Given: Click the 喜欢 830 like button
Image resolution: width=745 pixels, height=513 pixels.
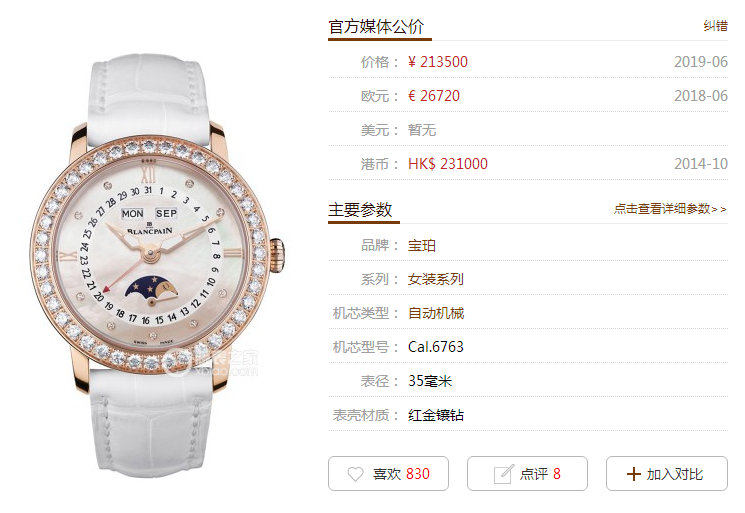Looking at the screenshot, I should point(388,474).
